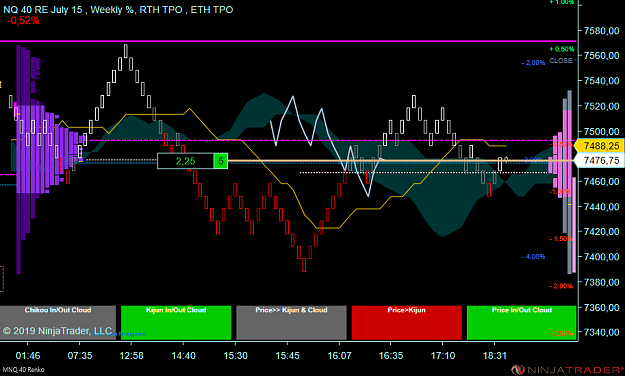The height and width of the screenshot is (376, 625).
Task: Click the 7520,00 price axis label
Action: 601,106
